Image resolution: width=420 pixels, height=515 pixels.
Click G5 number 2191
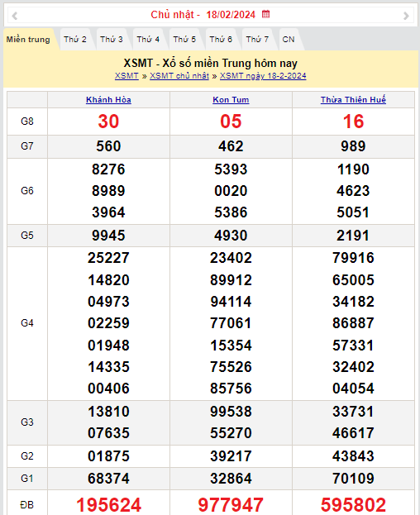(353, 236)
